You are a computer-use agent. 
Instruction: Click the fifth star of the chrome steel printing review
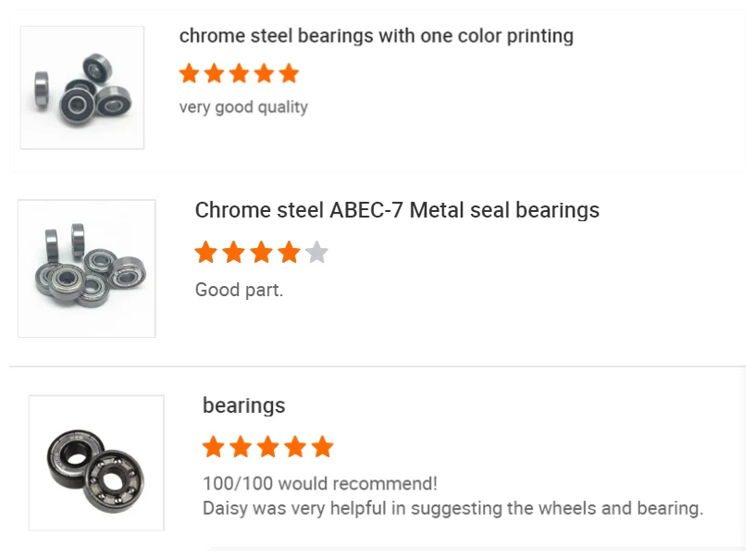click(289, 74)
